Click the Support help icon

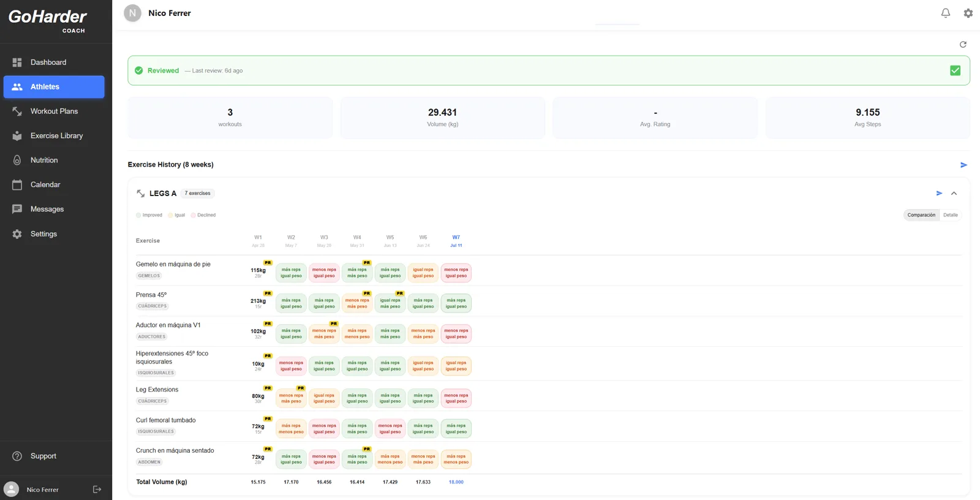(x=17, y=456)
